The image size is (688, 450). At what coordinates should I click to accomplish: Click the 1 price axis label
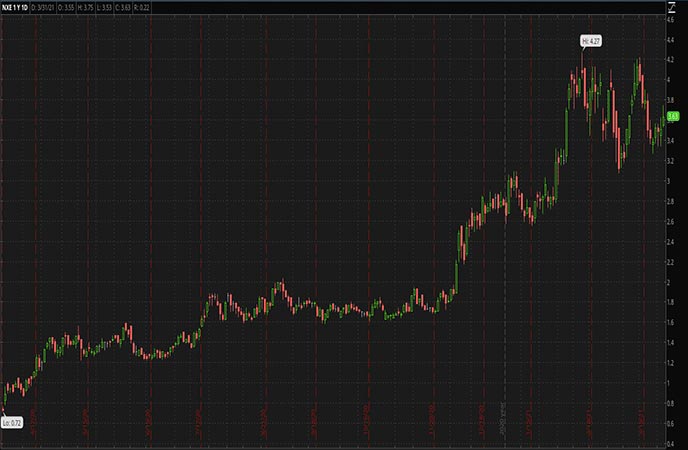[x=669, y=383]
